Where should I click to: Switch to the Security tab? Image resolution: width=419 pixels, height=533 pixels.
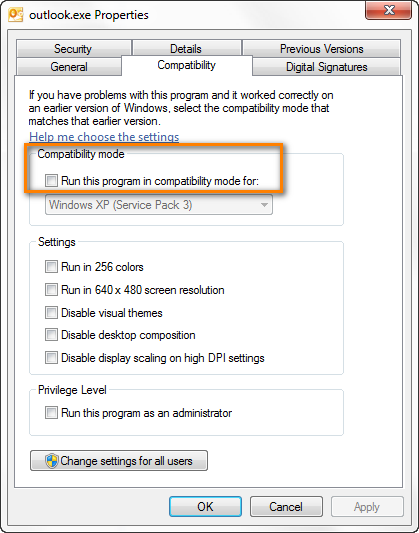[73, 48]
